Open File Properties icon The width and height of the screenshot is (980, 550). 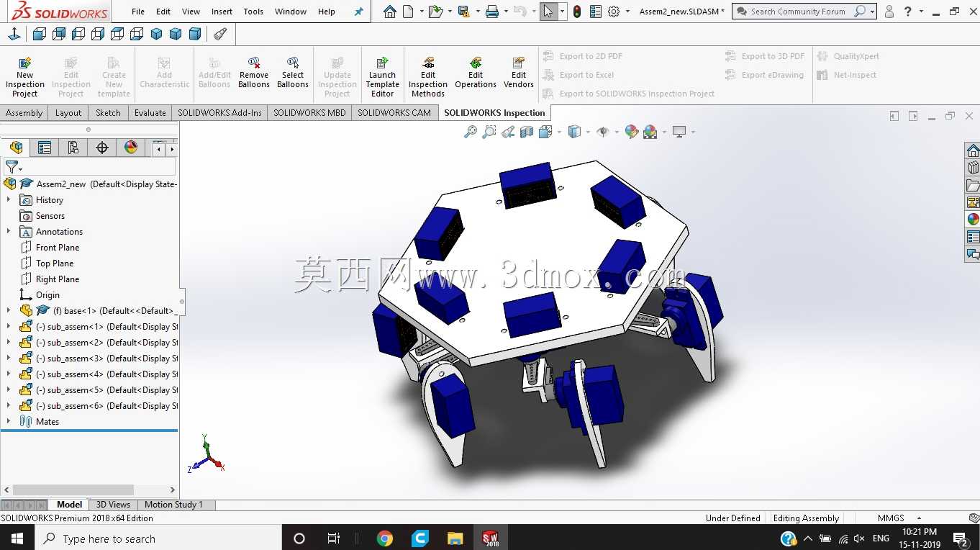(x=596, y=12)
